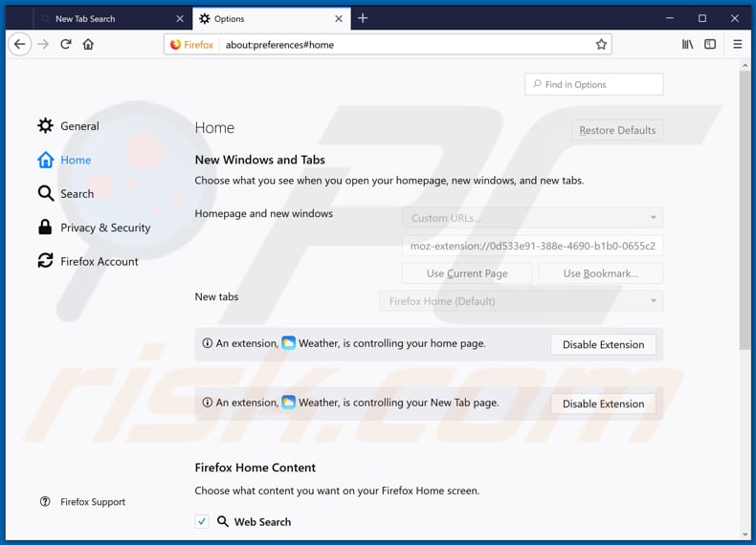Uncheck the Web Search checkbox
The image size is (756, 545).
(x=202, y=521)
